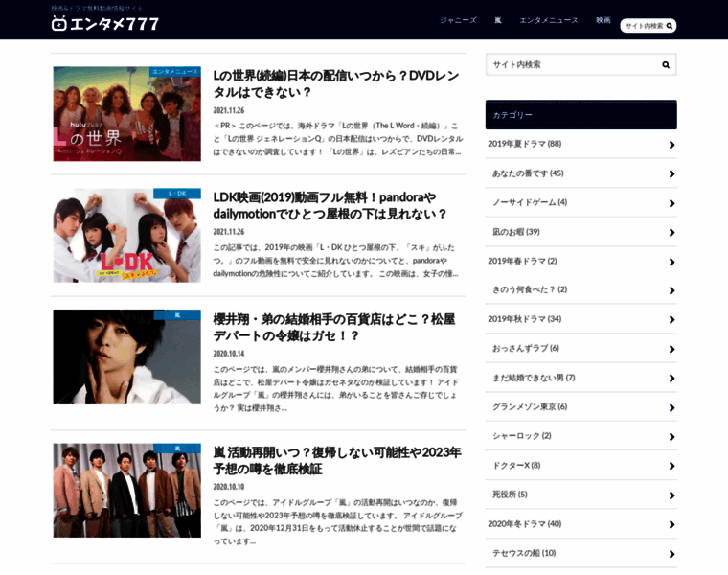Viewport: 728px width, 575px height.
Task: Click chevron next to まだ結婚できない男 (7)
Action: coord(671,379)
